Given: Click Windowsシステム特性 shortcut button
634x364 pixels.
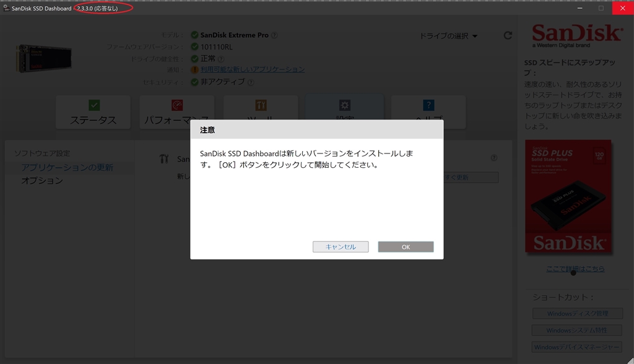Looking at the screenshot, I should tap(576, 331).
